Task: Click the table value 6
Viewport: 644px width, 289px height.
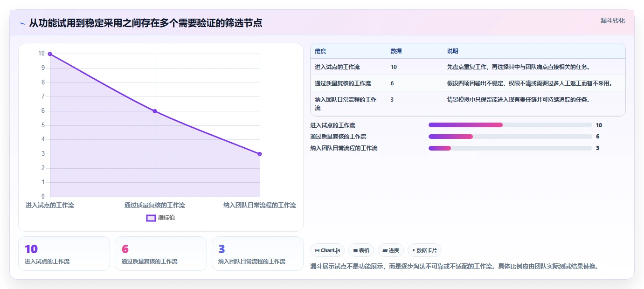Action: [392, 83]
